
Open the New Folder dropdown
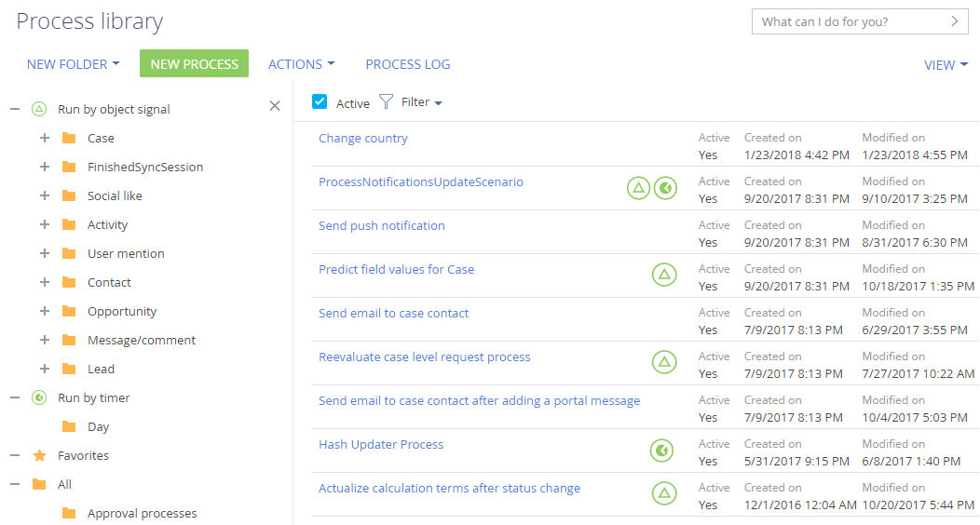(x=73, y=64)
